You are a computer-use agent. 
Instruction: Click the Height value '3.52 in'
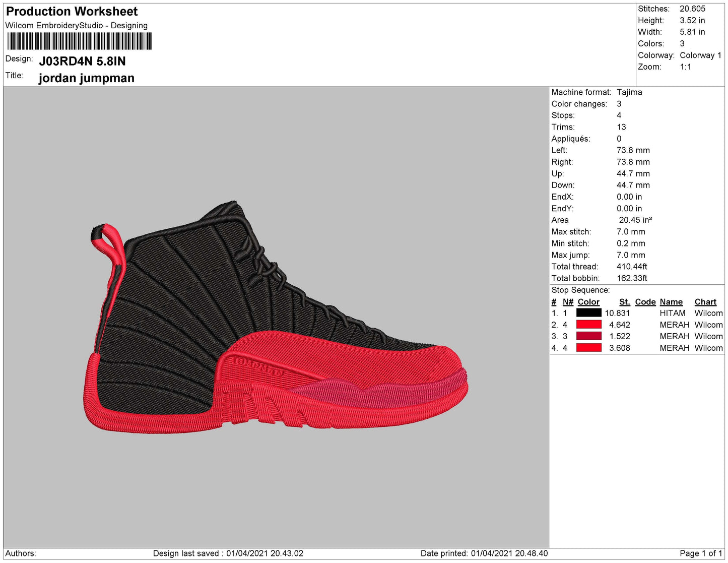tap(692, 20)
